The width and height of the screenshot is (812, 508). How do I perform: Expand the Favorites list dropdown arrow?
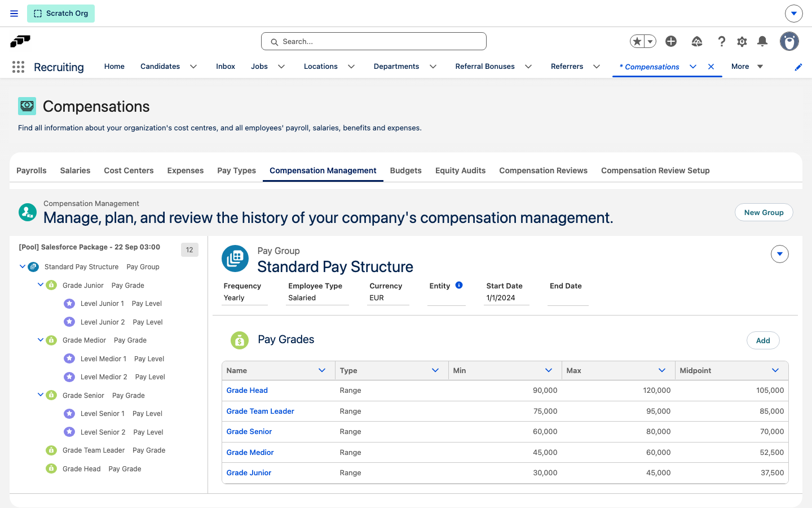pyautogui.click(x=650, y=41)
